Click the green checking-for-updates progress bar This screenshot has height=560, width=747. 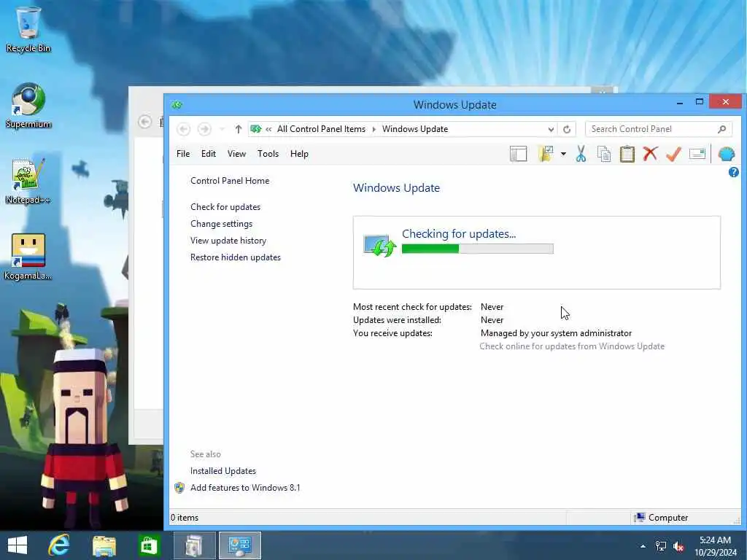pyautogui.click(x=477, y=249)
